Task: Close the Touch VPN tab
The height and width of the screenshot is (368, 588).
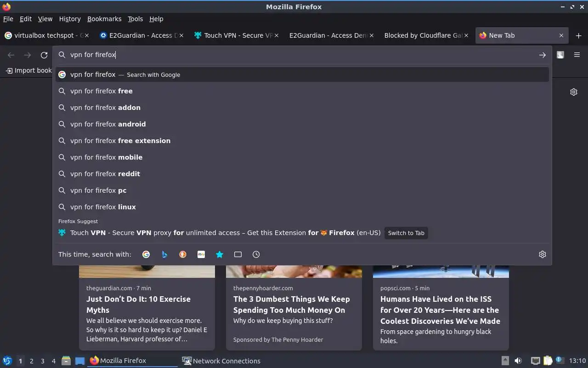Action: click(277, 35)
